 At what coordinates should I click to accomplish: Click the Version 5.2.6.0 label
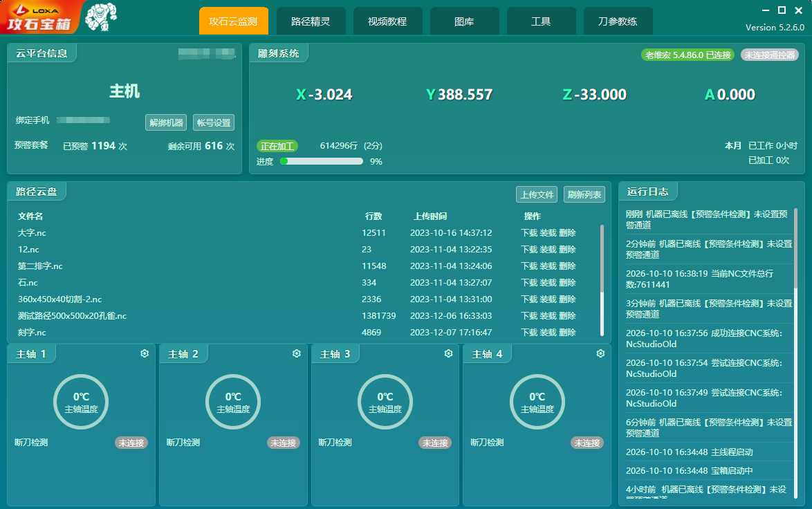click(775, 28)
